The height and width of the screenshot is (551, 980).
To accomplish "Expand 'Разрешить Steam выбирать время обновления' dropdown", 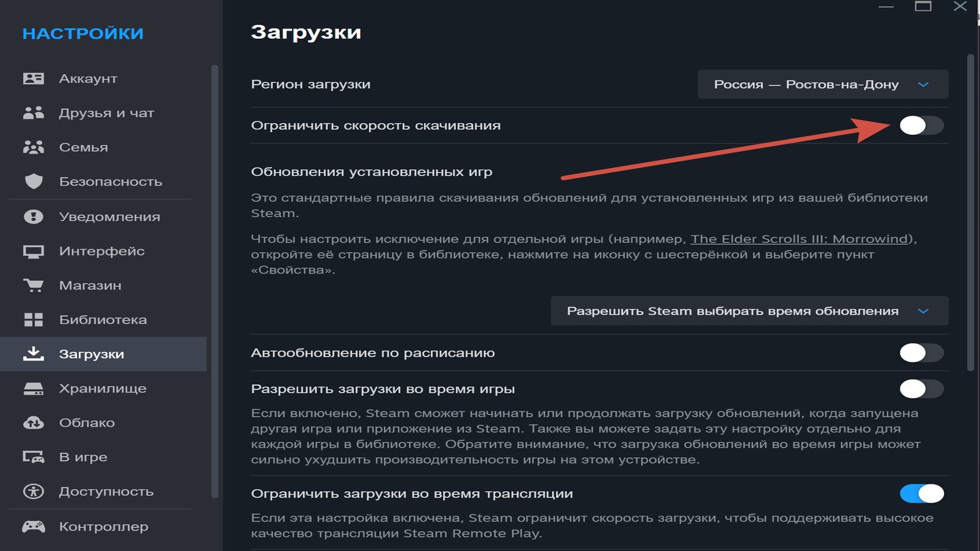I will click(x=749, y=311).
